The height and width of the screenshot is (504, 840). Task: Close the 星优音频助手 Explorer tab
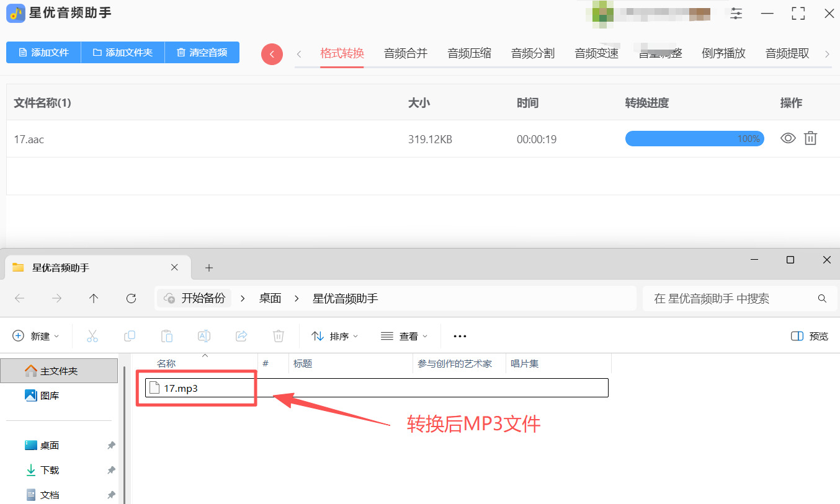174,267
